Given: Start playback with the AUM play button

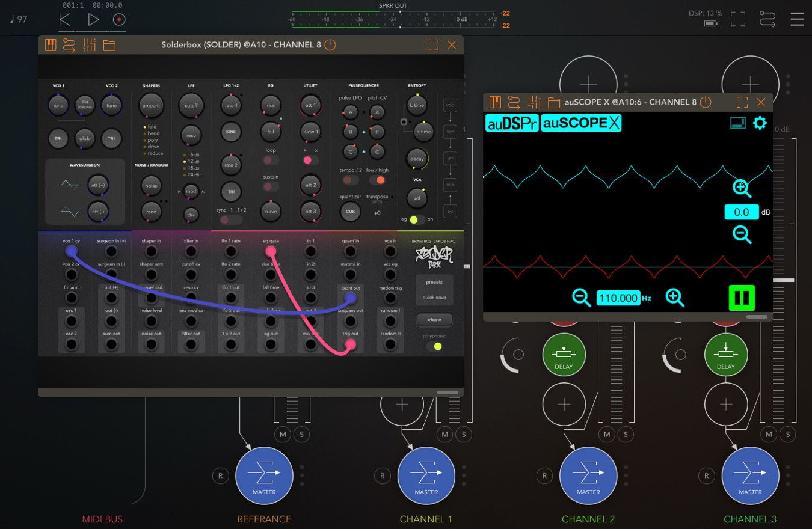Looking at the screenshot, I should (93, 20).
